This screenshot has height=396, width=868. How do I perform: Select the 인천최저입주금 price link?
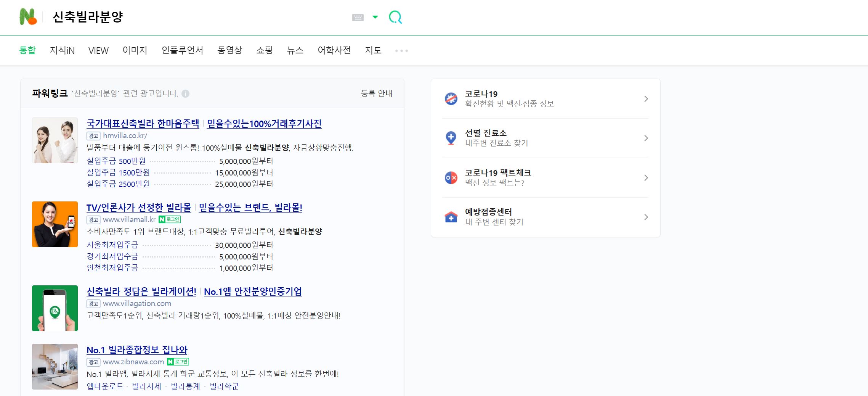112,268
